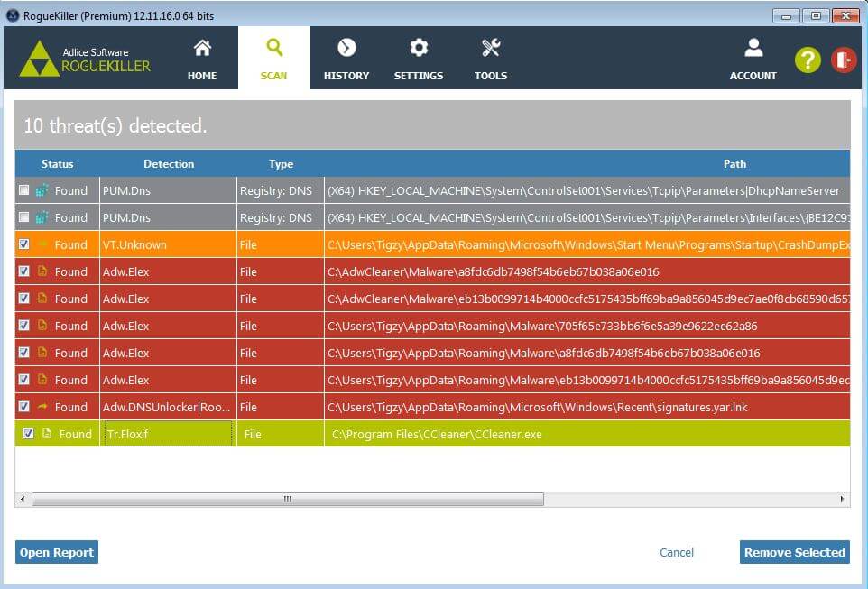Click the Home icon in navigation bar
Screen dimensions: 868x589
(x=202, y=49)
